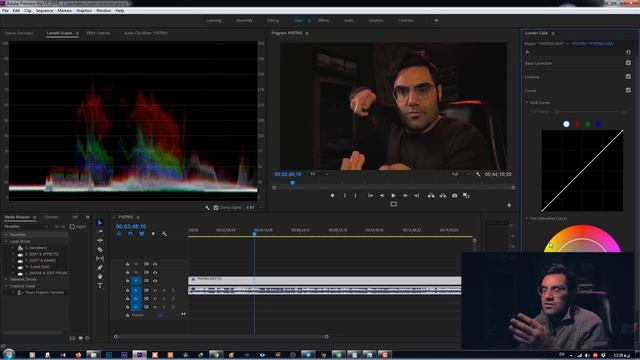Reset the Lumetri Color effect
This screenshot has width=640, height=360.
pyautogui.click(x=628, y=52)
